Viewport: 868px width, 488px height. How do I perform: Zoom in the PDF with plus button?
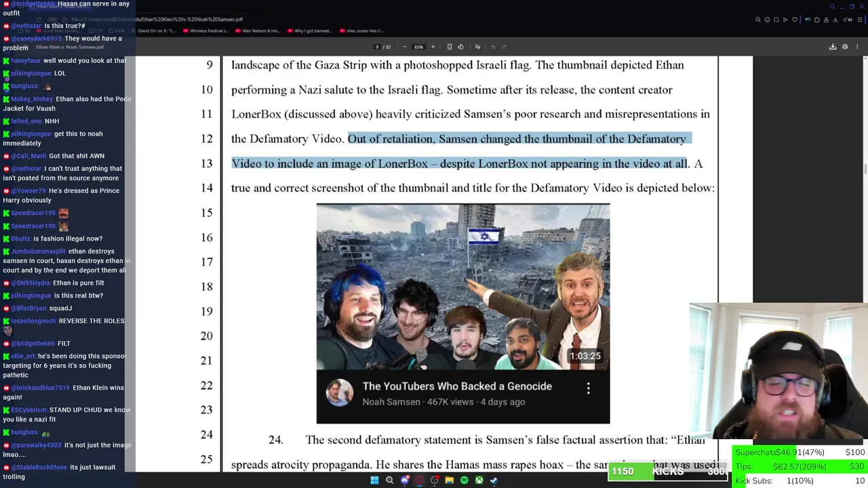433,47
